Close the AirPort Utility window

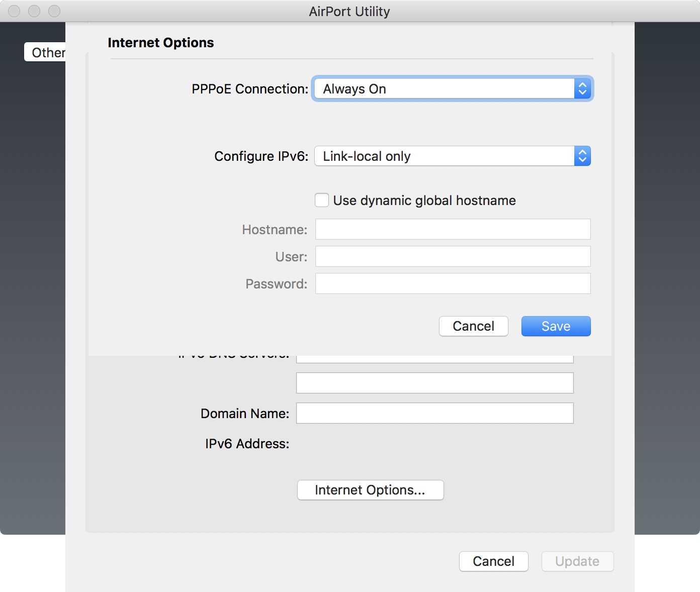click(x=14, y=11)
